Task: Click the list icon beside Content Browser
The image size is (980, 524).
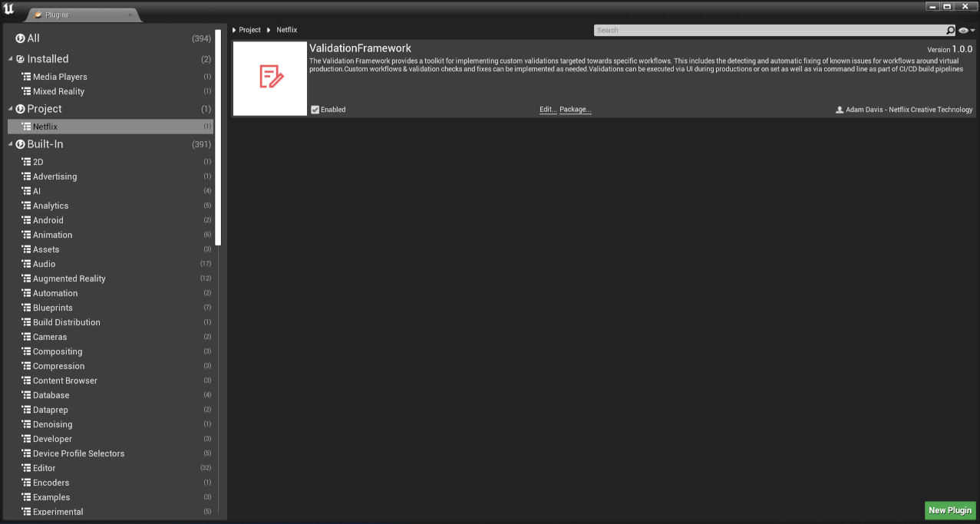Action: 26,381
